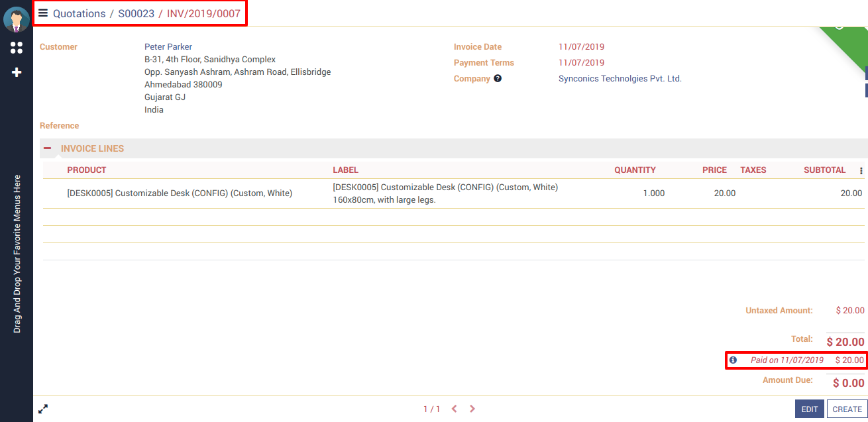Image resolution: width=868 pixels, height=422 pixels.
Task: Navigate to Quotations breadcrumb
Action: pos(79,13)
